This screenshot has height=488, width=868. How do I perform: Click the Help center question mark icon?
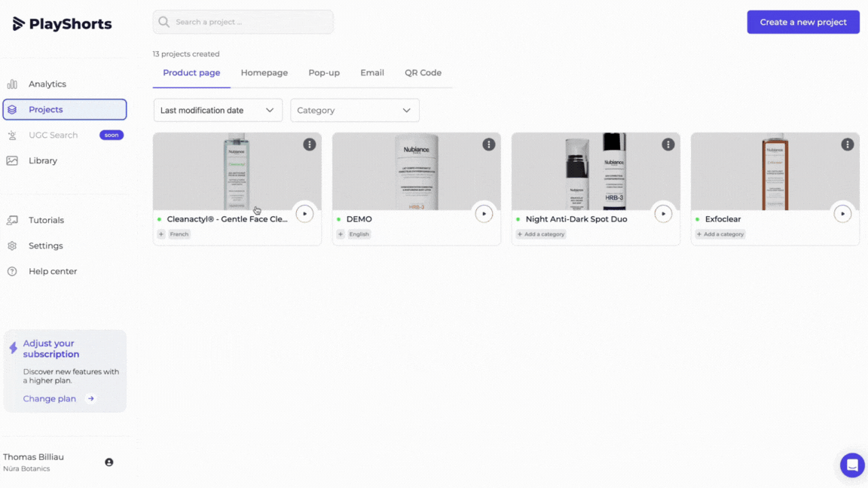point(12,271)
